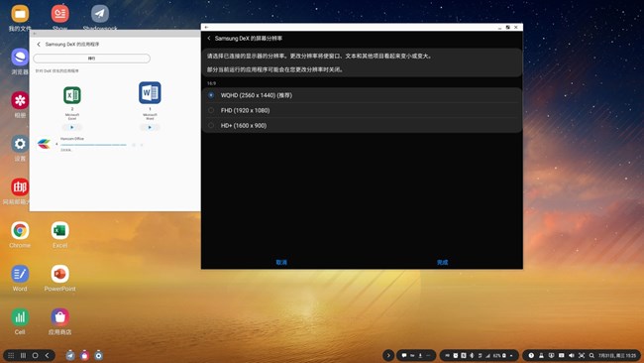Screen dimensions: 644x363
Task: Launch the Shadowsocks paper plane desktop icon
Action: pos(100,14)
